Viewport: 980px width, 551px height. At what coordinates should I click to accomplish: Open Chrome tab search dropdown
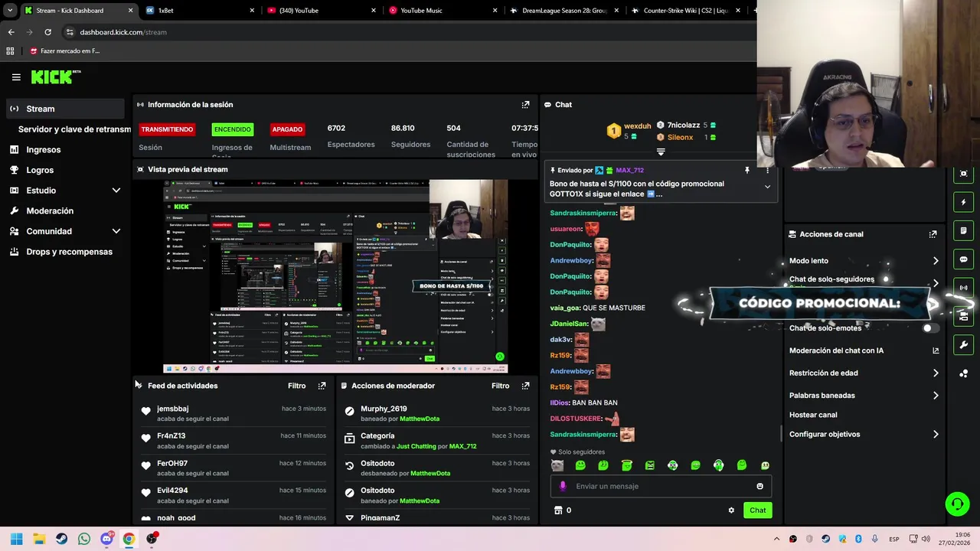(x=10, y=11)
